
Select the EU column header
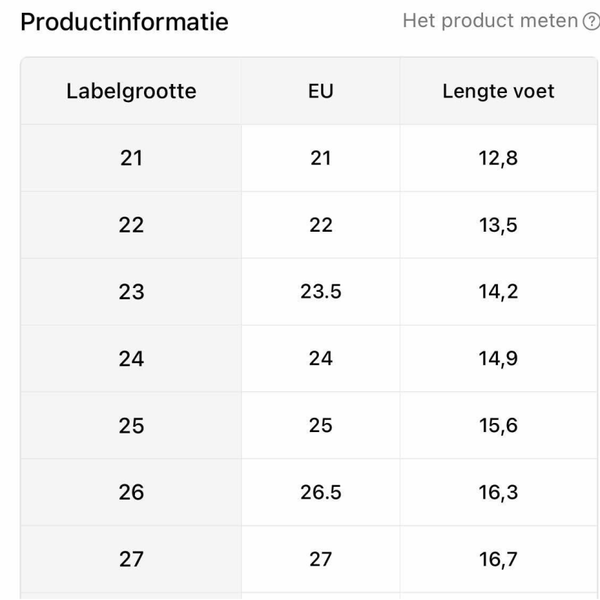tap(320, 91)
